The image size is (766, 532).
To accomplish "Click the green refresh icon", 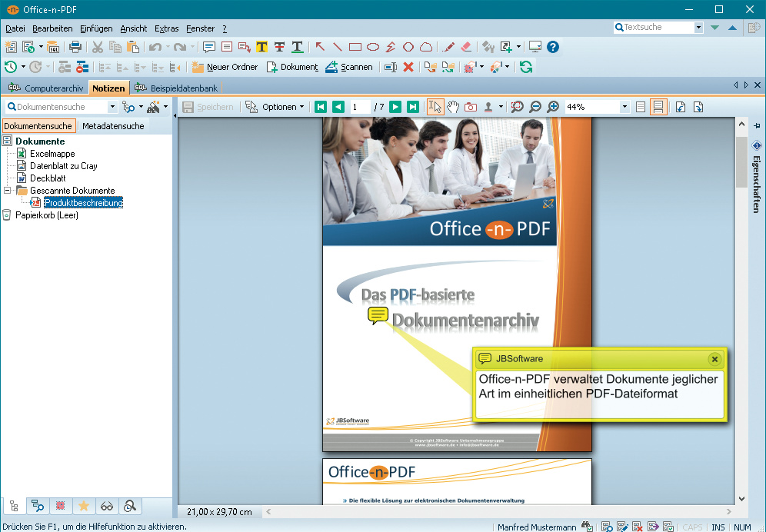I will [x=526, y=67].
